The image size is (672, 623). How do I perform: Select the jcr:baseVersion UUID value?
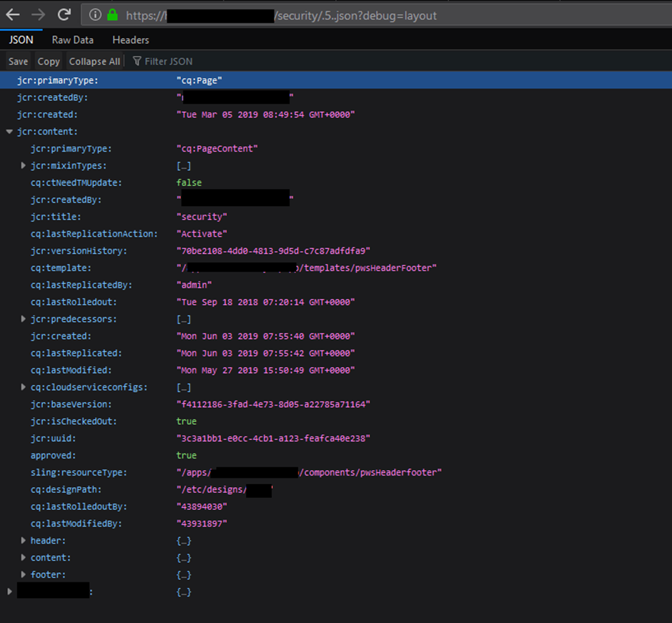(273, 404)
